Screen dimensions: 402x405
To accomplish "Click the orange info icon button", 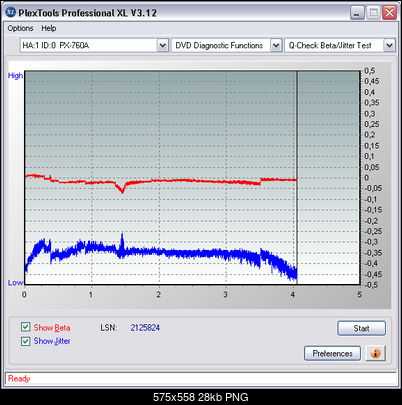I will click(x=375, y=353).
